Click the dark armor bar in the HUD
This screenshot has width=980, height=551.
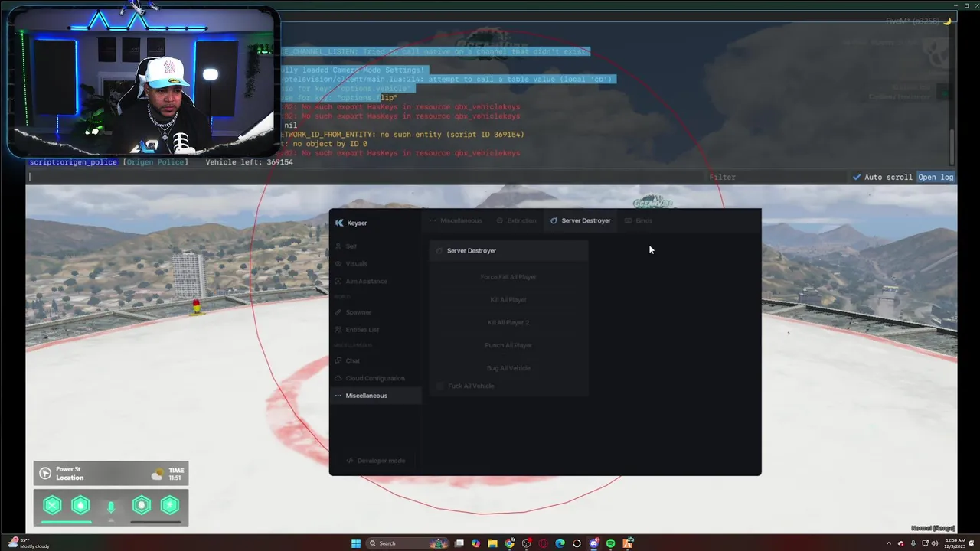pos(155,522)
